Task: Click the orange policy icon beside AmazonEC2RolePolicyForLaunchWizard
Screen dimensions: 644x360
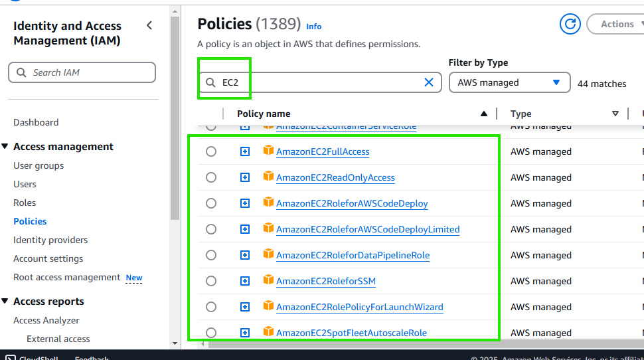Action: click(x=268, y=306)
